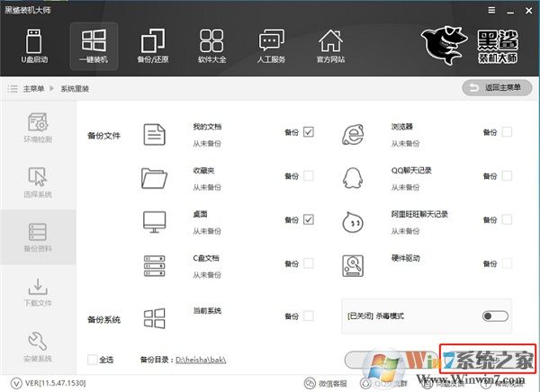Visit the 官方网站 home icon
The width and height of the screenshot is (540, 392).
pos(330,46)
